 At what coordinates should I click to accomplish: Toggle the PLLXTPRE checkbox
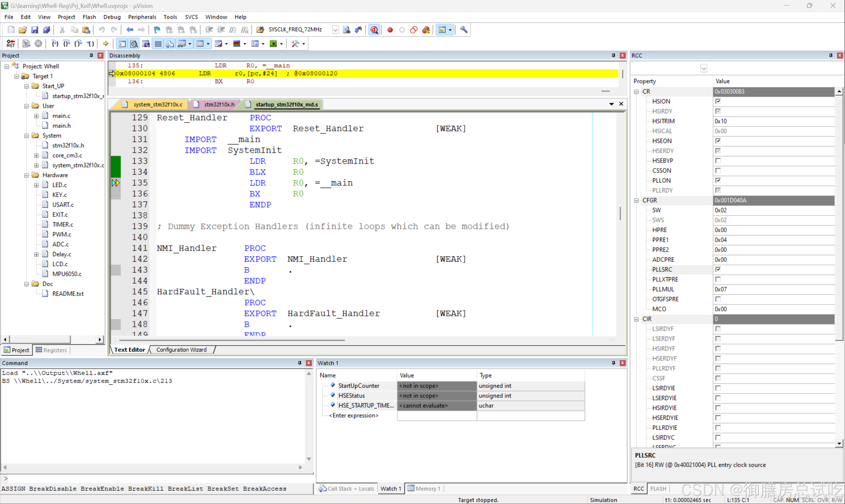click(718, 279)
